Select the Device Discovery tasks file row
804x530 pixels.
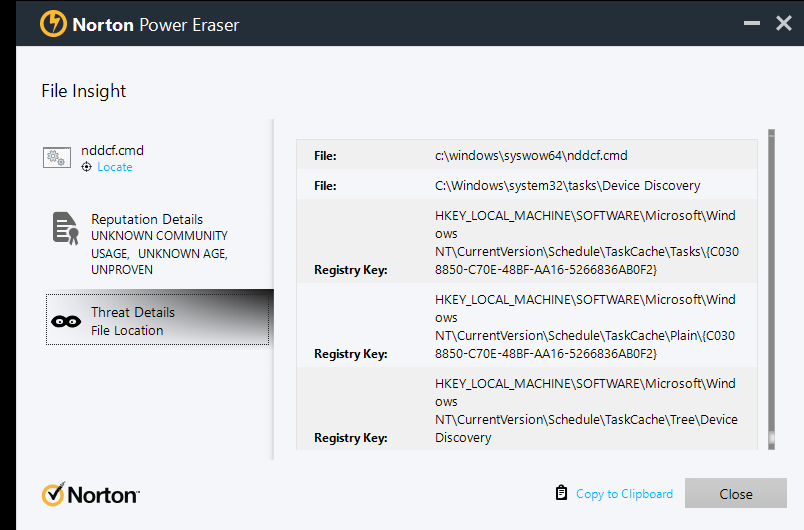click(x=527, y=185)
